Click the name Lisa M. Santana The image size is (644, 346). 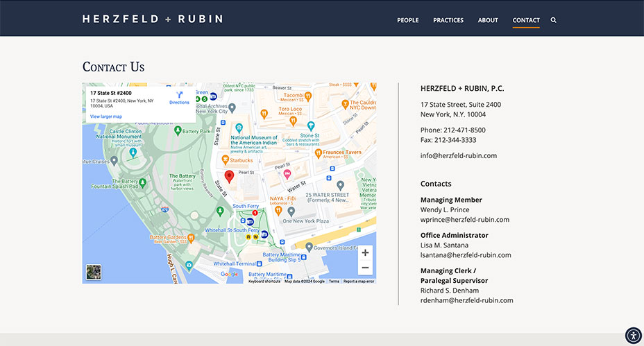[444, 245]
